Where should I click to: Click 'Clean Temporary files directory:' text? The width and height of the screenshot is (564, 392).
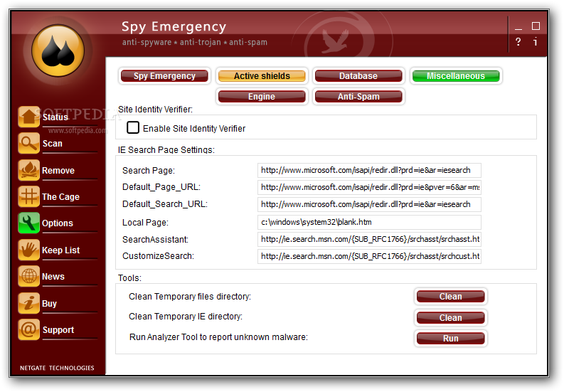(190, 297)
